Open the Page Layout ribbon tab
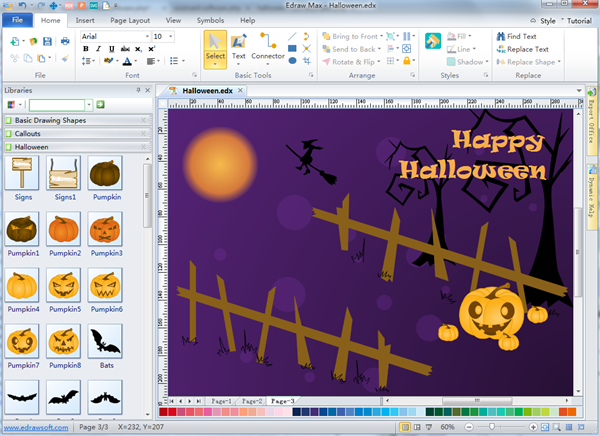600x436 pixels. [x=130, y=19]
